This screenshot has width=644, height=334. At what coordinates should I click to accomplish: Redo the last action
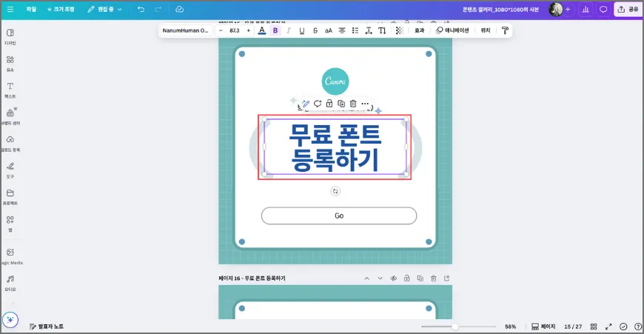(158, 9)
